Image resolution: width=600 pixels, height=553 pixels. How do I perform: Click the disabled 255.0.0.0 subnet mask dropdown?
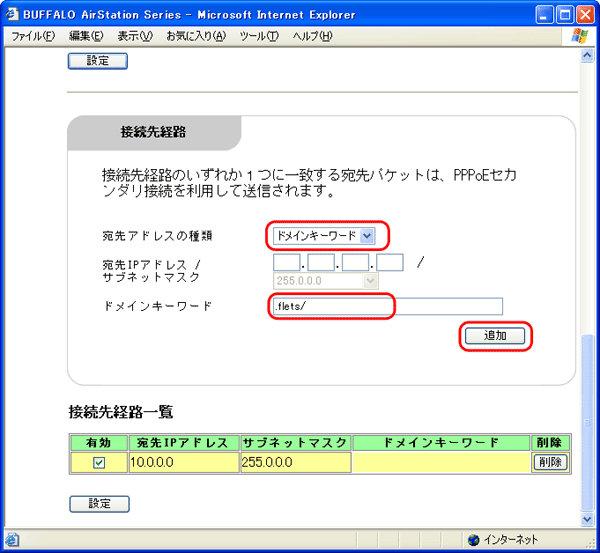click(x=326, y=281)
